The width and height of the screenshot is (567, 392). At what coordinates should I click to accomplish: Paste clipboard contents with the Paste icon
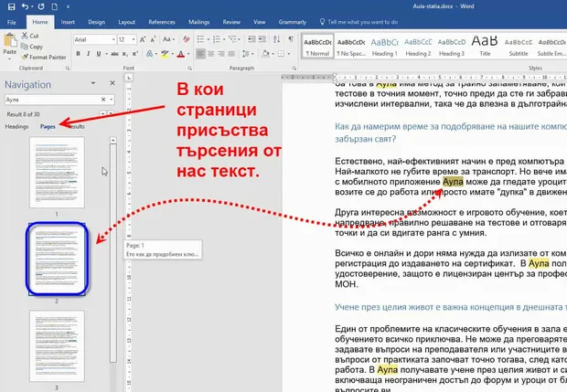[10, 40]
